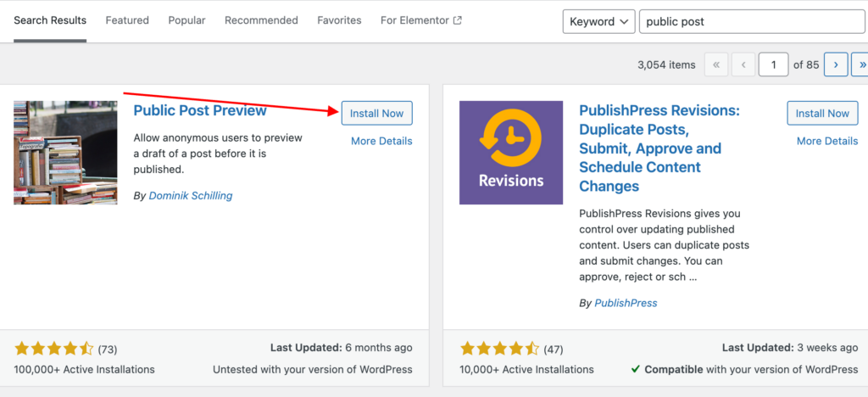Click the current page number field

[x=773, y=64]
